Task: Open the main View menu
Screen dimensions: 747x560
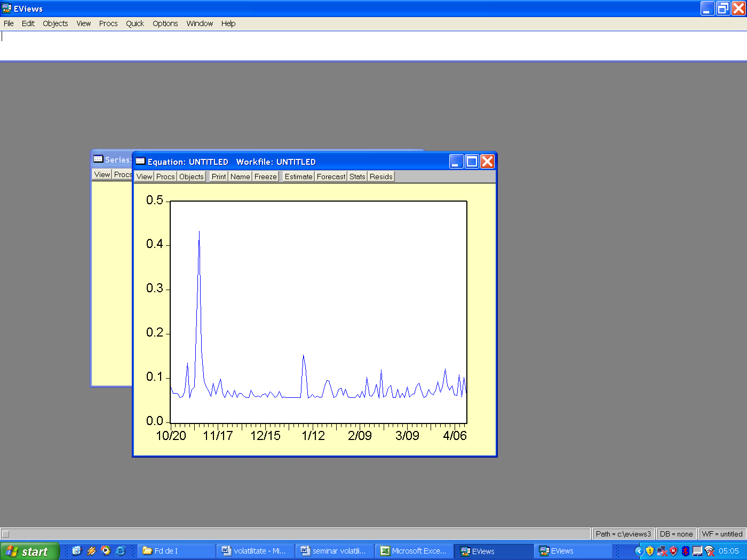Action: 84,23
